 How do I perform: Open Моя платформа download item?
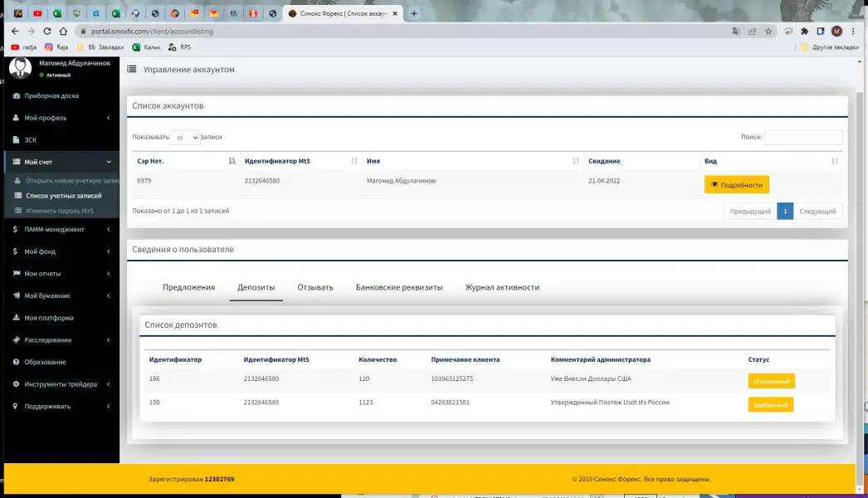(x=48, y=318)
